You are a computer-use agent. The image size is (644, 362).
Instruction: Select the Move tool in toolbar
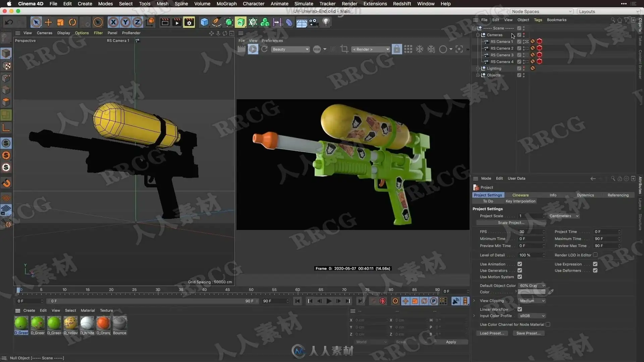click(48, 22)
